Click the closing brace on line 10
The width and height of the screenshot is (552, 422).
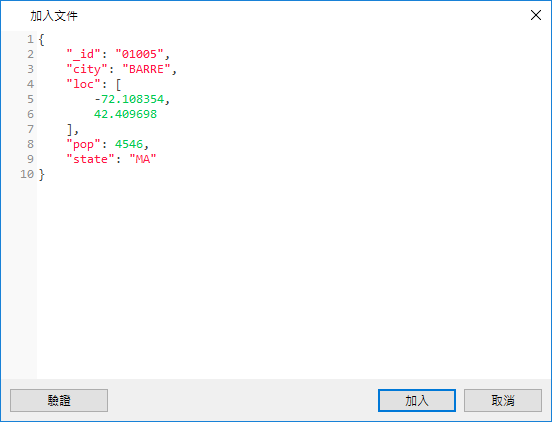[42, 174]
